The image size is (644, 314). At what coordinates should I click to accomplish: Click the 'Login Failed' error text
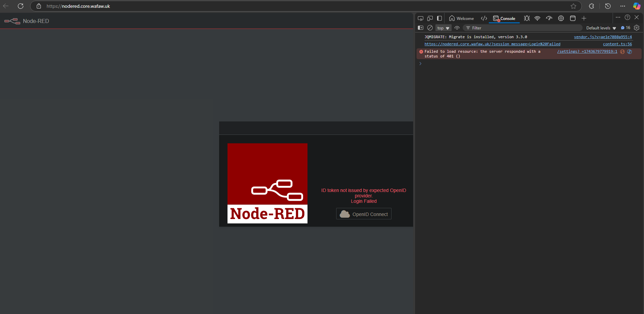(x=364, y=201)
